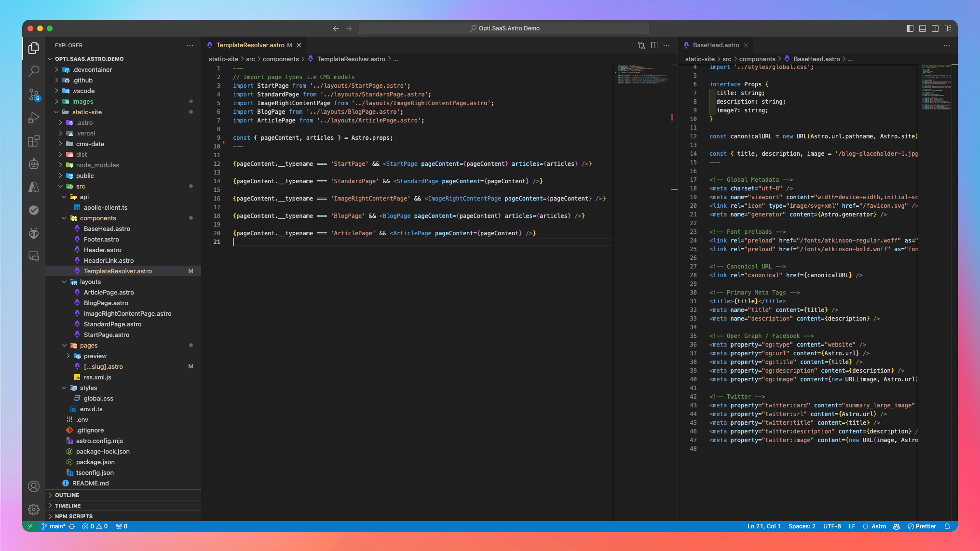Click the split editor icon in toolbar
The image size is (980, 551).
click(x=654, y=45)
